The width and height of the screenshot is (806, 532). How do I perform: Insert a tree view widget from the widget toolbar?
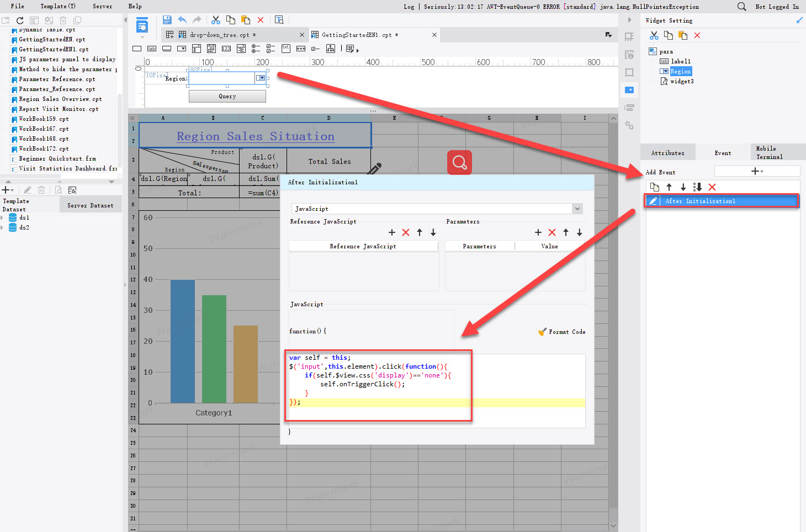pyautogui.click(x=331, y=49)
